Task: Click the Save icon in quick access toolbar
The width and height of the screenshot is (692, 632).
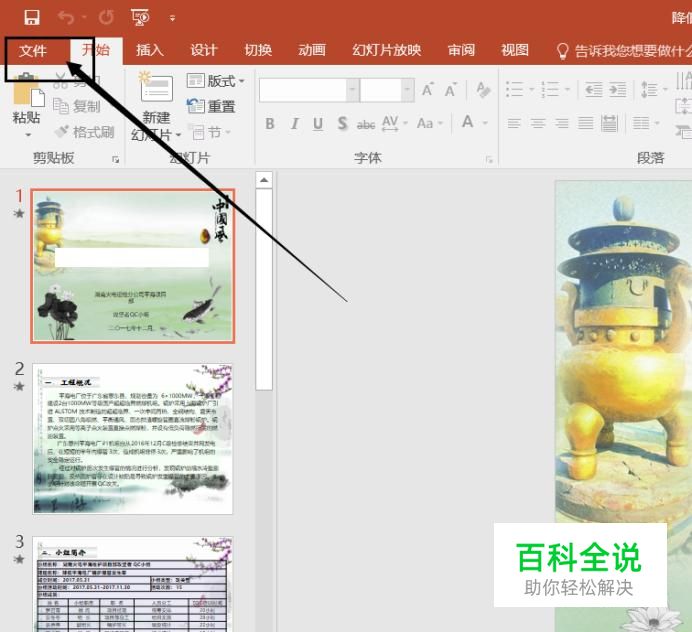Action: (32, 18)
